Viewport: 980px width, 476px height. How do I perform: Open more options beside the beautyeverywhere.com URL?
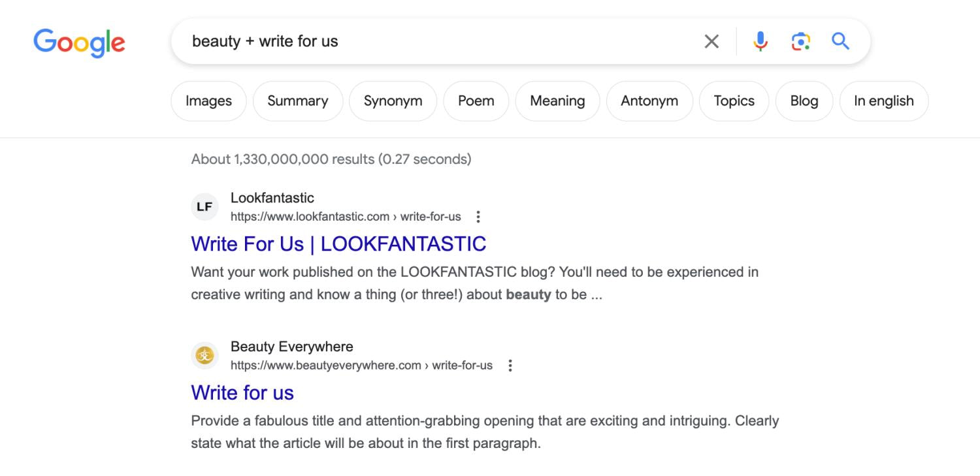point(510,366)
